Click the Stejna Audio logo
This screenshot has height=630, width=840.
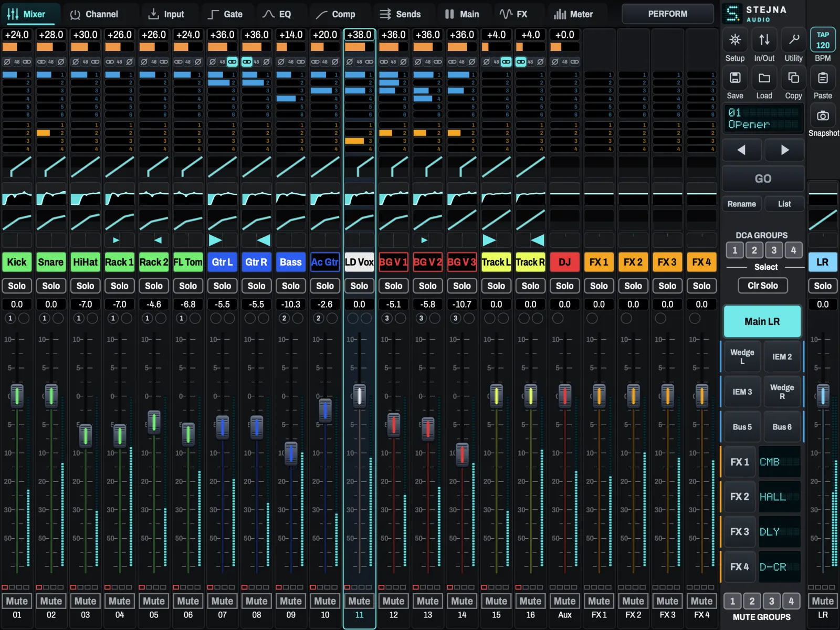[x=754, y=14]
